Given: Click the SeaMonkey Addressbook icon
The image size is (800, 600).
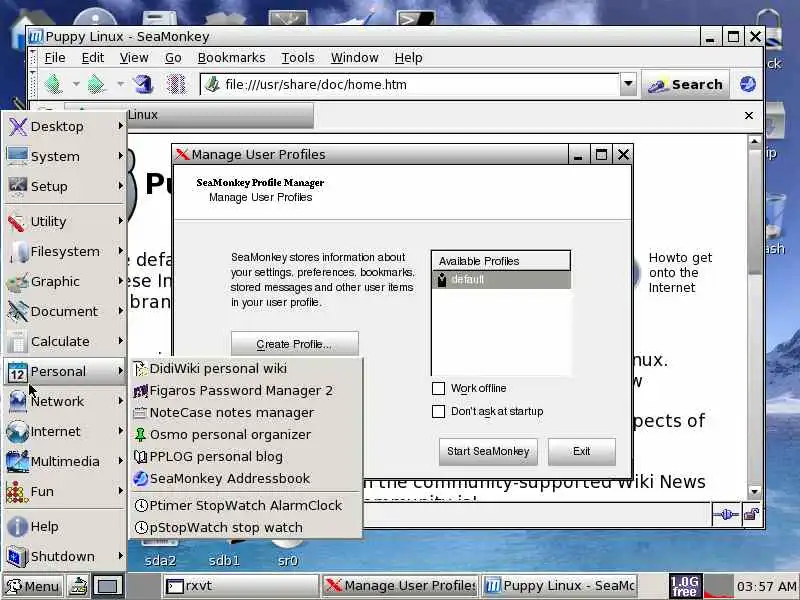Looking at the screenshot, I should (x=140, y=479).
